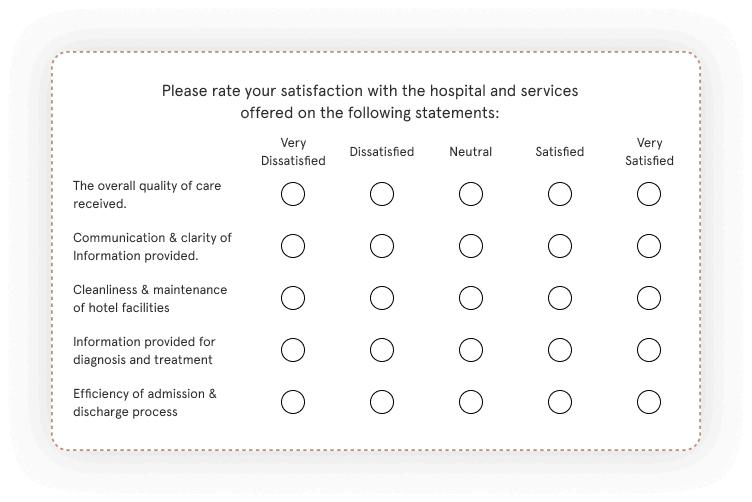Rate overall quality of care as Very Dissatisfied
The image size is (752, 502).
point(293,194)
